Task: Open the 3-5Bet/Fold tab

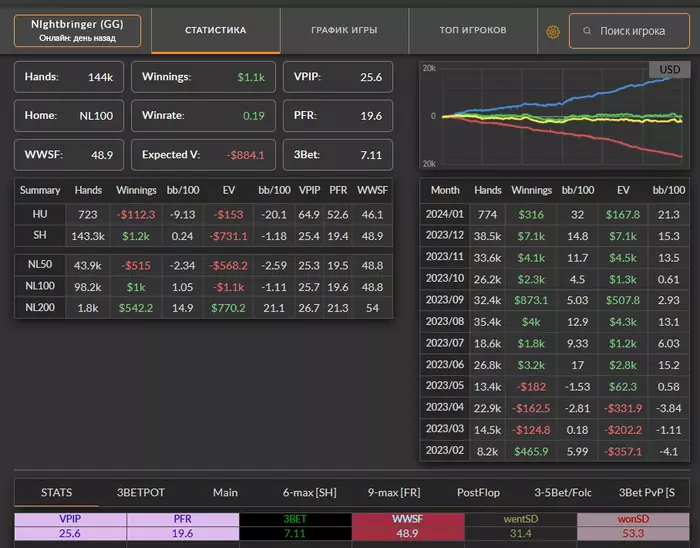Action: [x=562, y=492]
